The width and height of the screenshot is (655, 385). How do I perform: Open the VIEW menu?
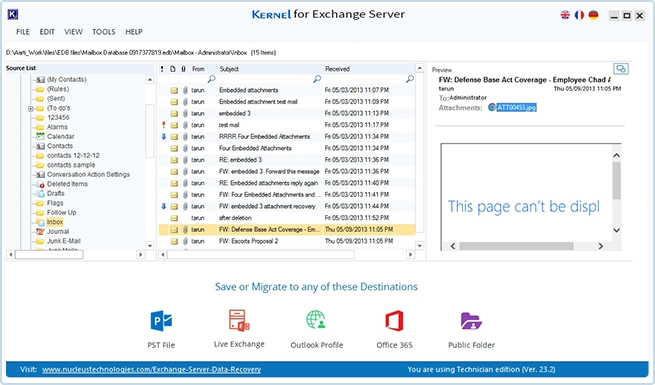pyautogui.click(x=73, y=32)
